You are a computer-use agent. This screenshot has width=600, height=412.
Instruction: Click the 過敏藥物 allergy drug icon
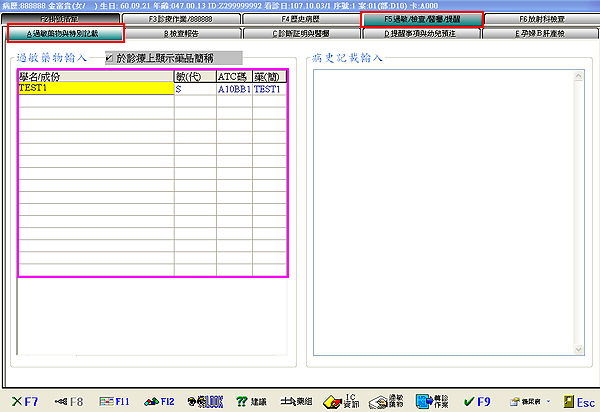tap(386, 401)
